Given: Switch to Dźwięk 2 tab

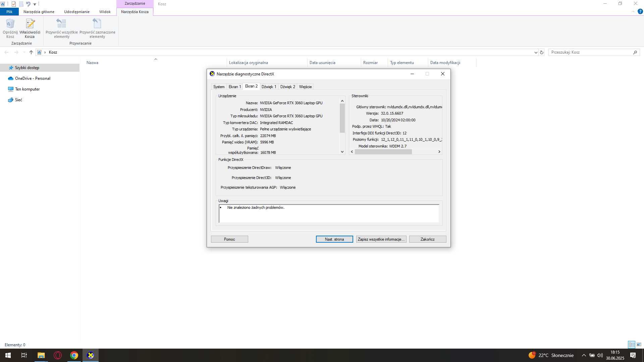Looking at the screenshot, I should pos(288,87).
